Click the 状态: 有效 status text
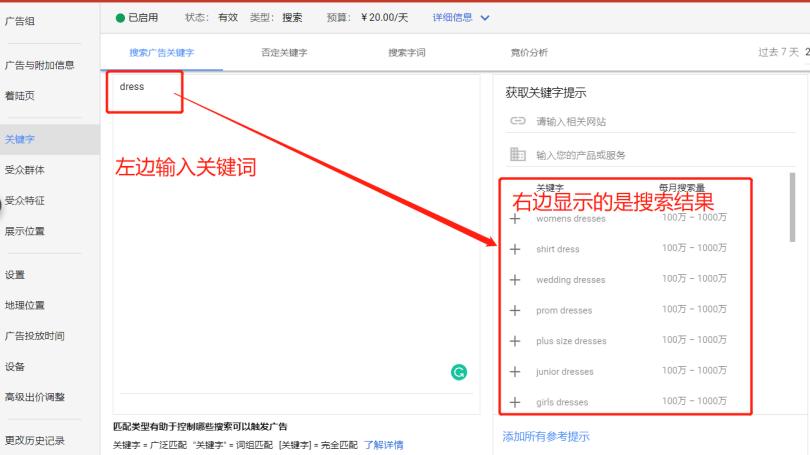810x455 pixels. (x=211, y=18)
